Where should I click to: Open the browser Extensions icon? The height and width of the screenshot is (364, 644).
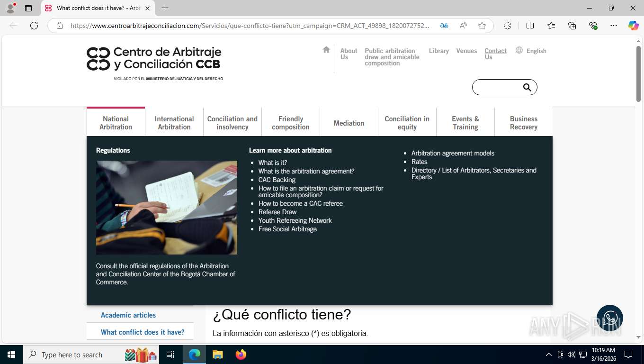coord(507,26)
